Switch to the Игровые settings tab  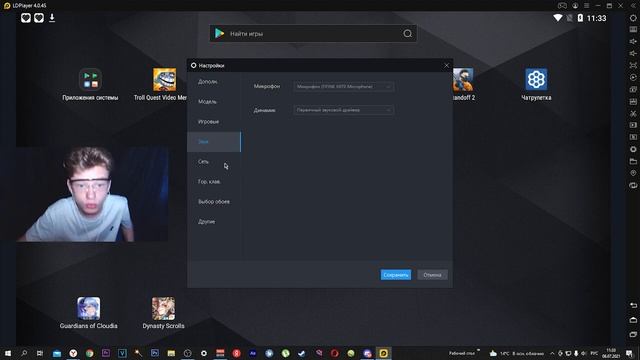coord(213,122)
